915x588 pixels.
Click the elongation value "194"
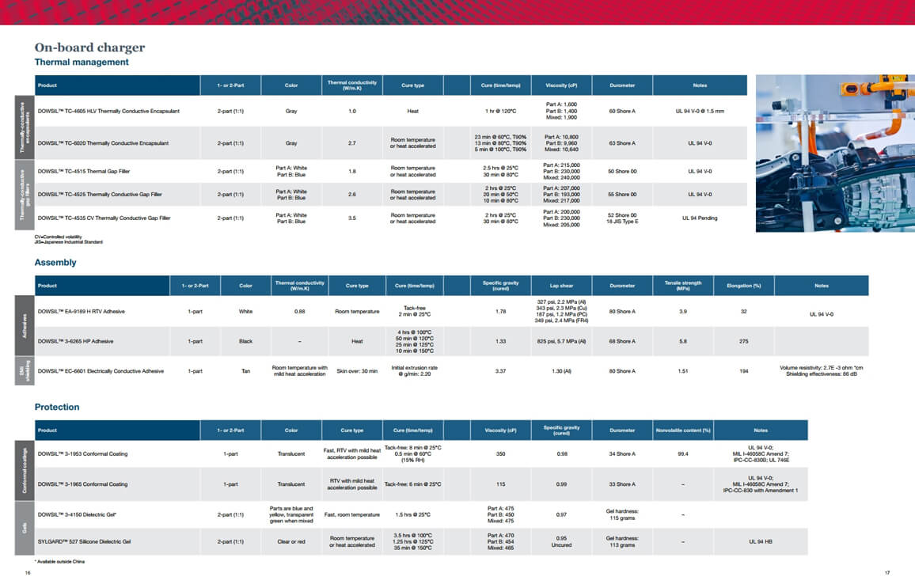coord(743,371)
